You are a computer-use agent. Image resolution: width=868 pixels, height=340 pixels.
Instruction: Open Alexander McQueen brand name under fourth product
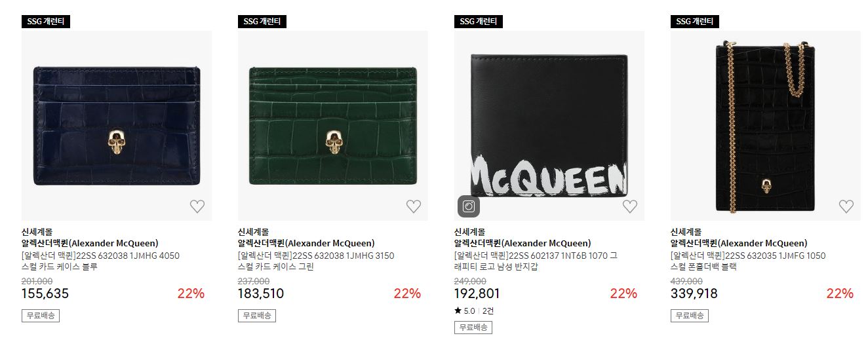[x=739, y=243]
